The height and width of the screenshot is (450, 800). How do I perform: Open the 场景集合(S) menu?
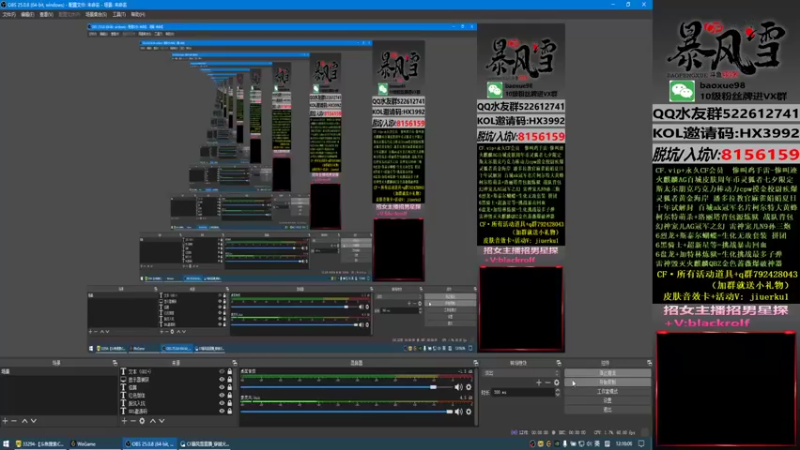point(95,14)
